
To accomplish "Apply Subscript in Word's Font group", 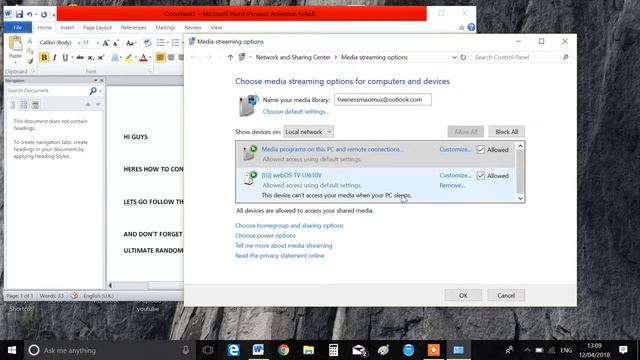I will pos(91,58).
